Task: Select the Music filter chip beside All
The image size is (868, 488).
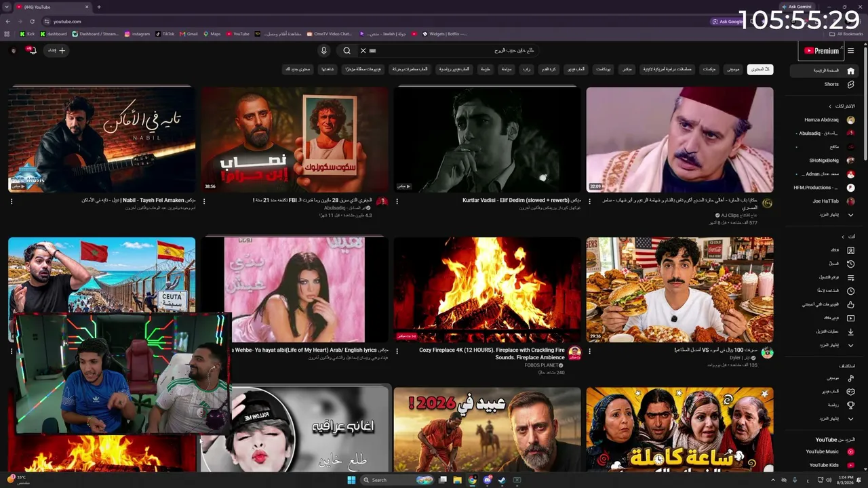Action: tap(733, 69)
